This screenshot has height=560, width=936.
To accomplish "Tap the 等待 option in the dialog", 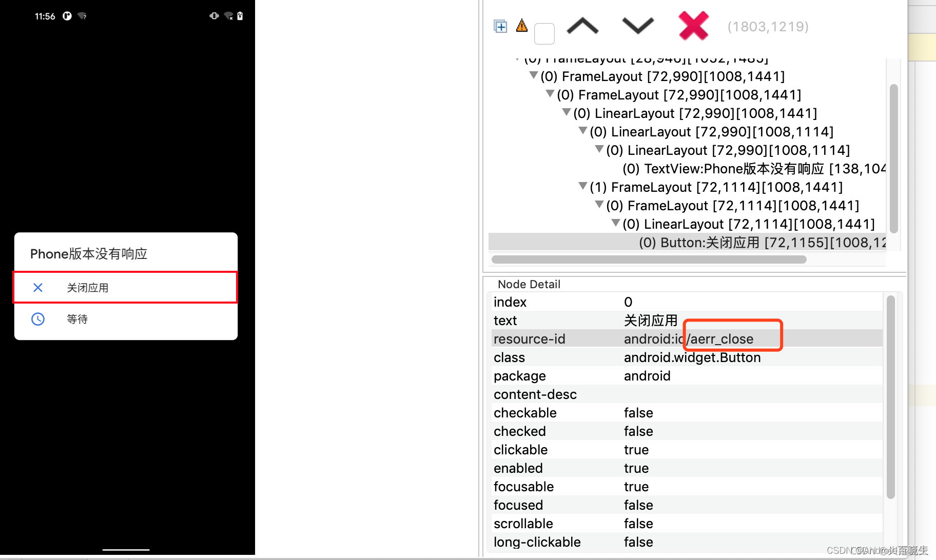I will [125, 319].
